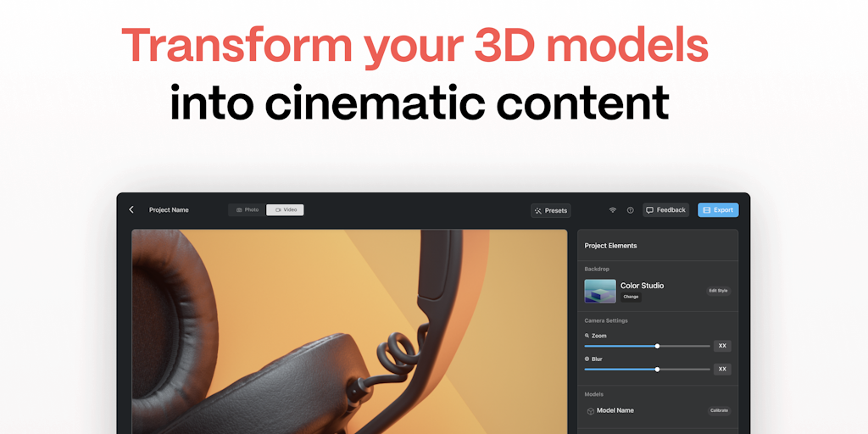
Task: Click the Change backdrop button
Action: pos(631,297)
